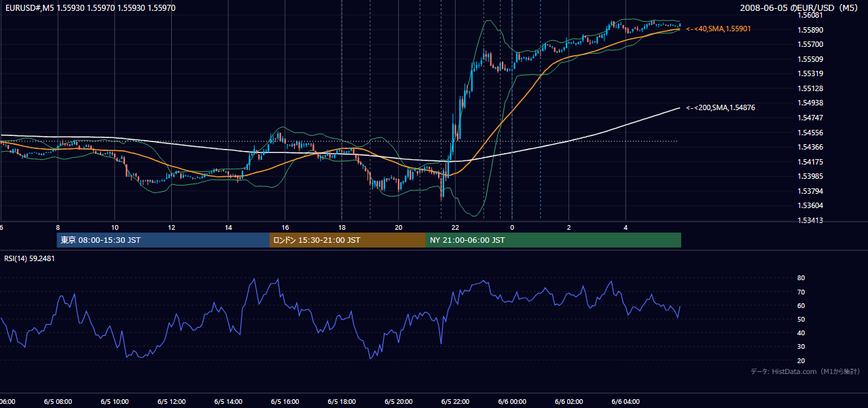Click hour 22 on the price chart axis

click(455, 228)
